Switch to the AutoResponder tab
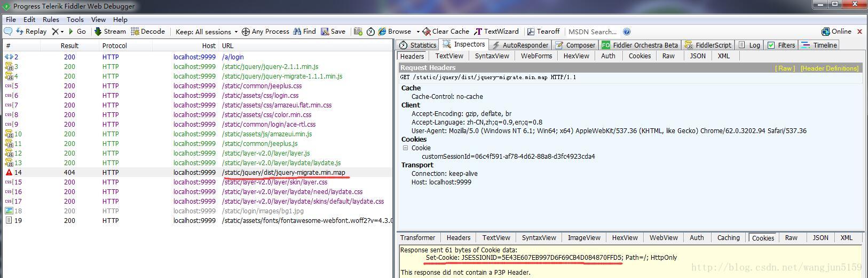The height and width of the screenshot is (278, 868). (x=520, y=45)
